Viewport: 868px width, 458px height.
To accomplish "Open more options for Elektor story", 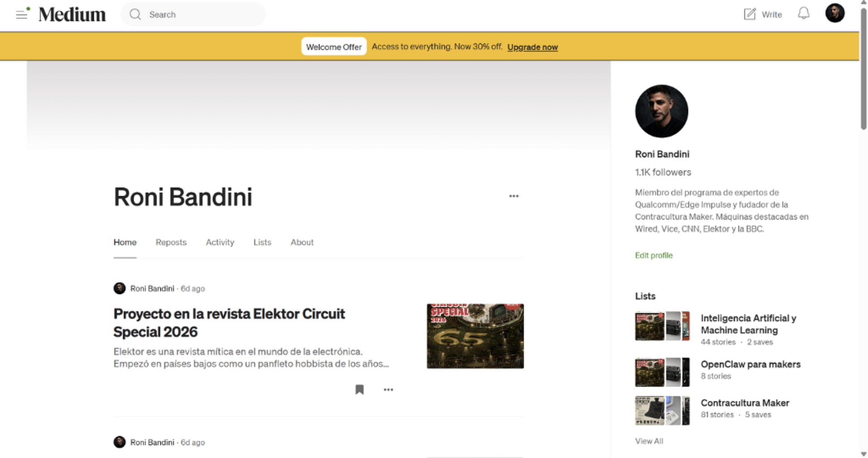I will [388, 390].
